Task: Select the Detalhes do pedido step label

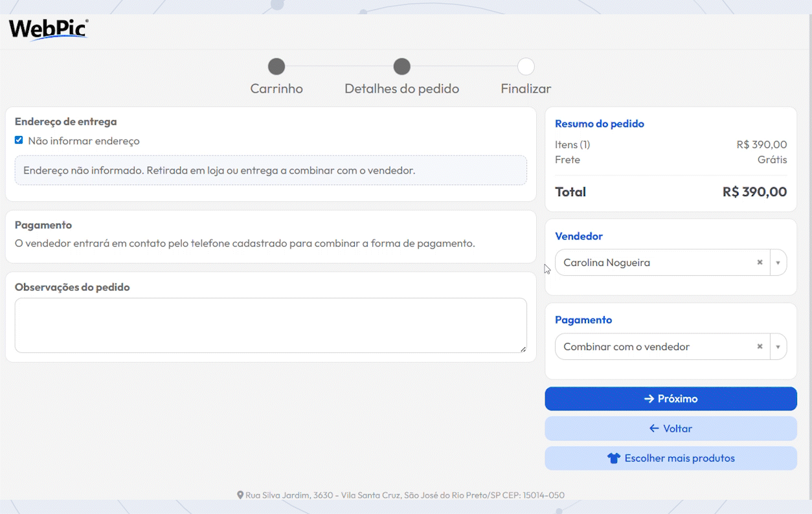Action: [401, 89]
